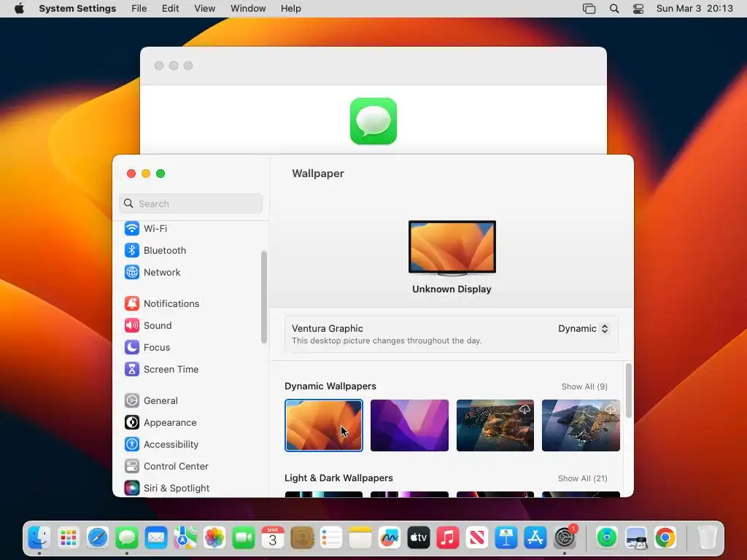
Task: Open Apple TV from the Dock
Action: [x=418, y=537]
